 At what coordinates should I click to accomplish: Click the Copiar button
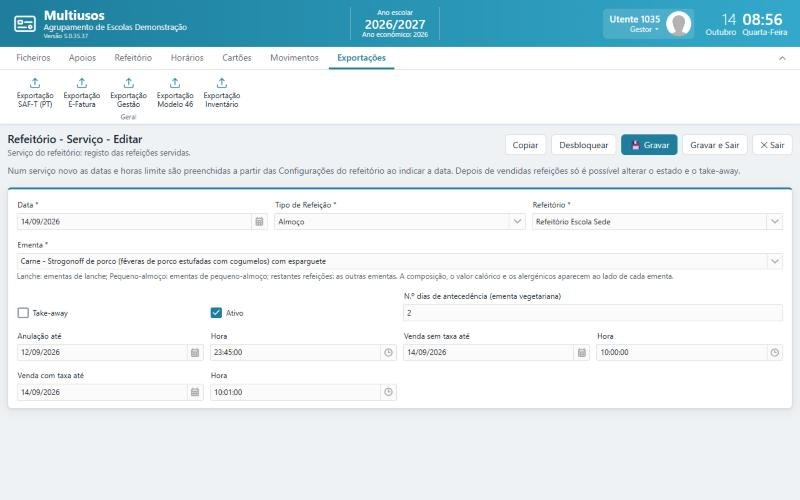click(526, 145)
